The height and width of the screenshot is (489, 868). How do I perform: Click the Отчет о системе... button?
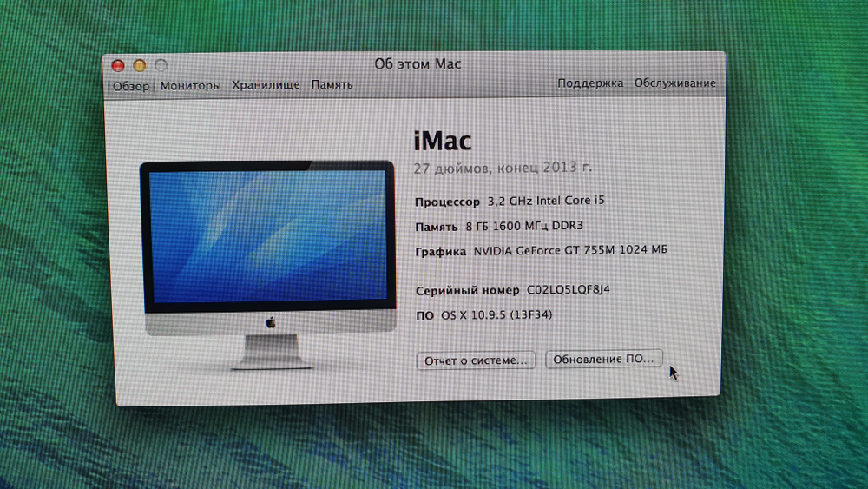tap(476, 360)
